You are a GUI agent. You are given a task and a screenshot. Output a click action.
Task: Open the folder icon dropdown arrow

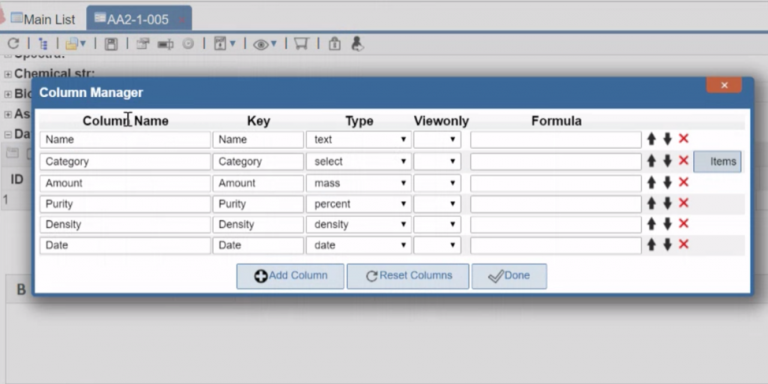(x=83, y=44)
